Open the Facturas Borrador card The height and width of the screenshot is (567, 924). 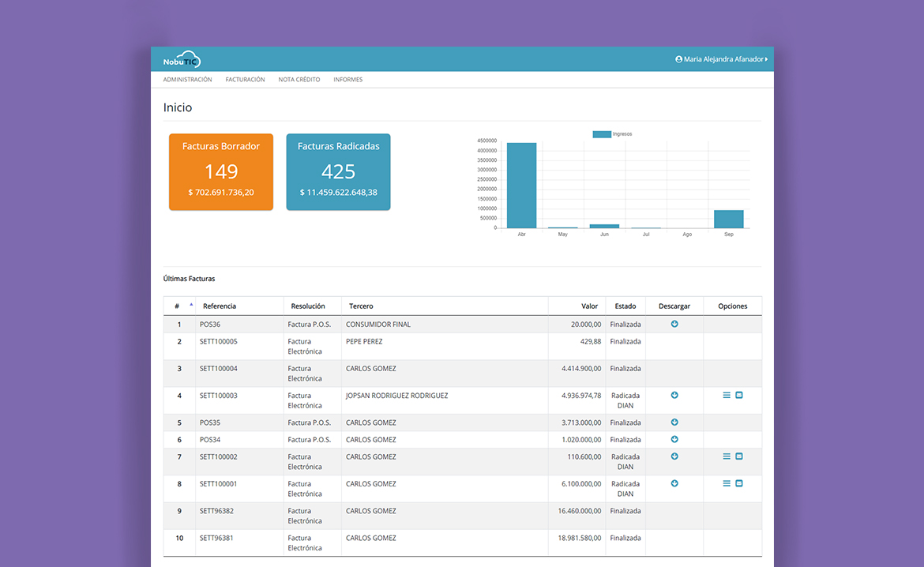(x=221, y=172)
